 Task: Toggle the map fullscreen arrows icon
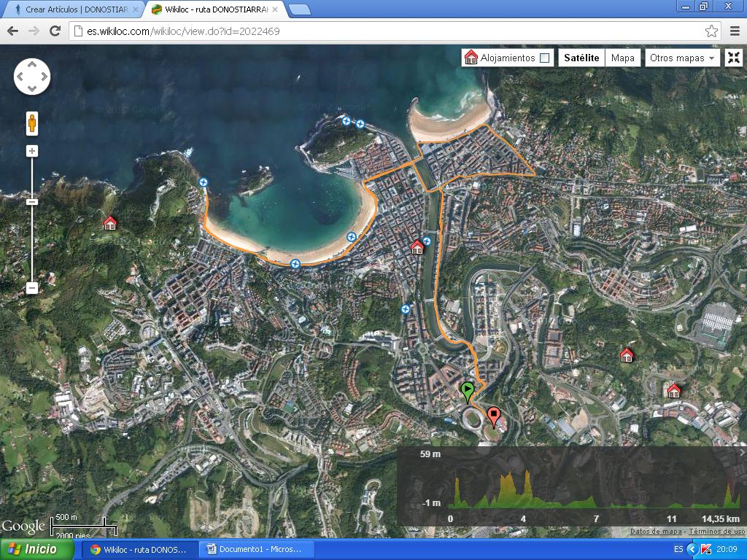734,58
